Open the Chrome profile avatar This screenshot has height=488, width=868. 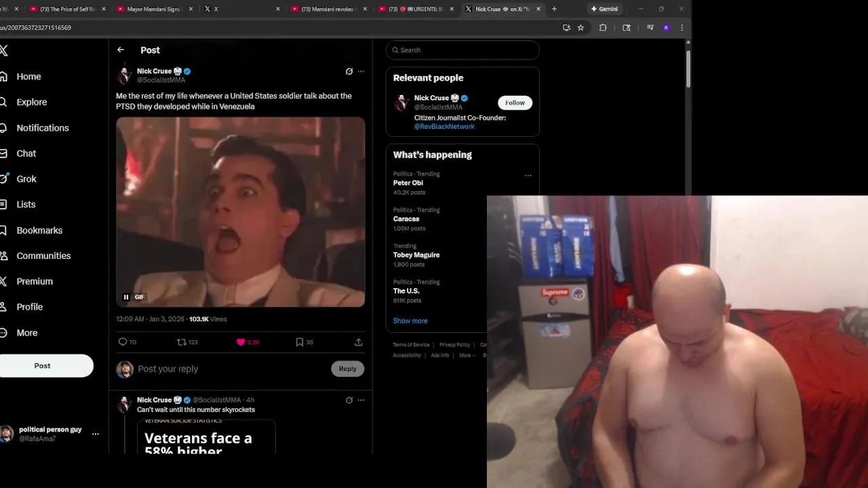pyautogui.click(x=666, y=28)
